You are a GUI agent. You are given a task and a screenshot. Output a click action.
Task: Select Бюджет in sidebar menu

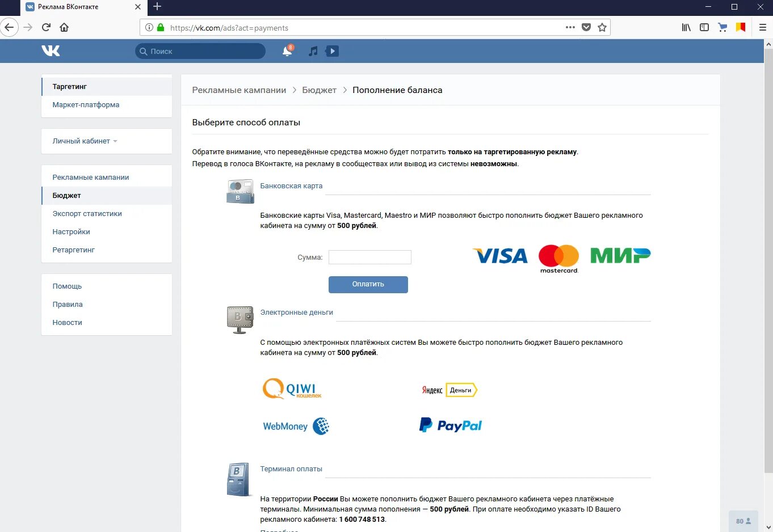[107, 196]
